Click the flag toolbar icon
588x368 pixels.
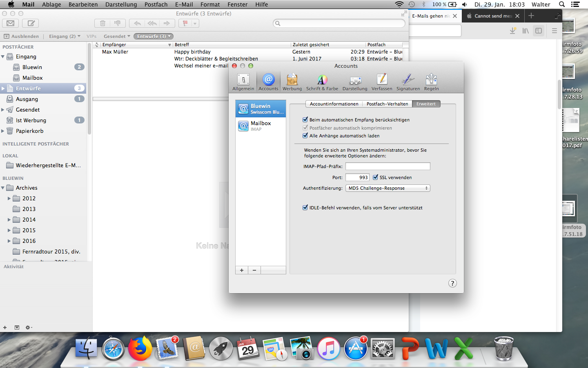pos(185,23)
